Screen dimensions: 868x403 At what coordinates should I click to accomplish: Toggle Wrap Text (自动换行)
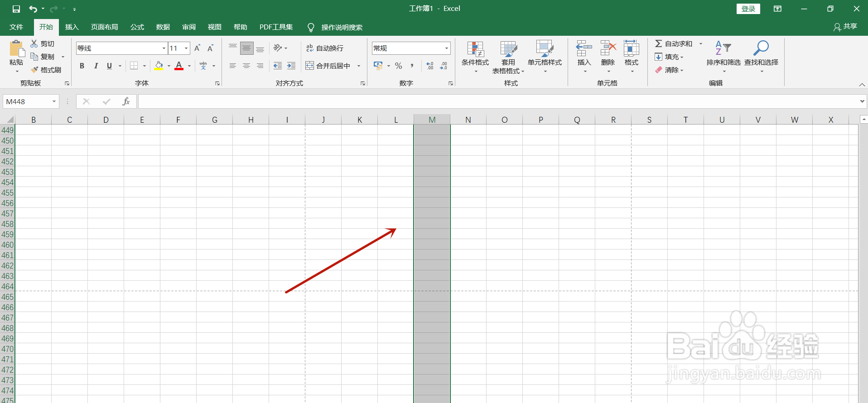pos(325,48)
